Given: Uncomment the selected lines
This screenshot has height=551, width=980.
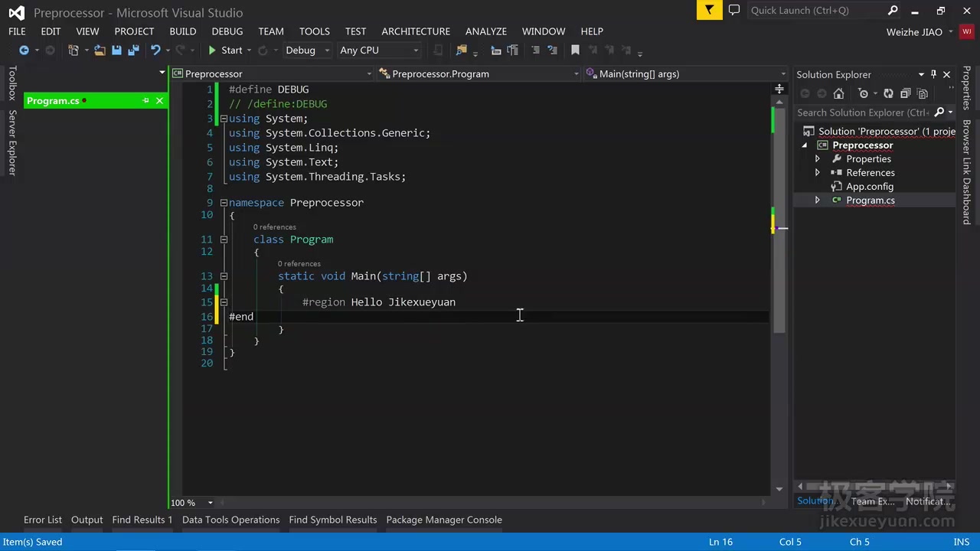Looking at the screenshot, I should point(552,51).
